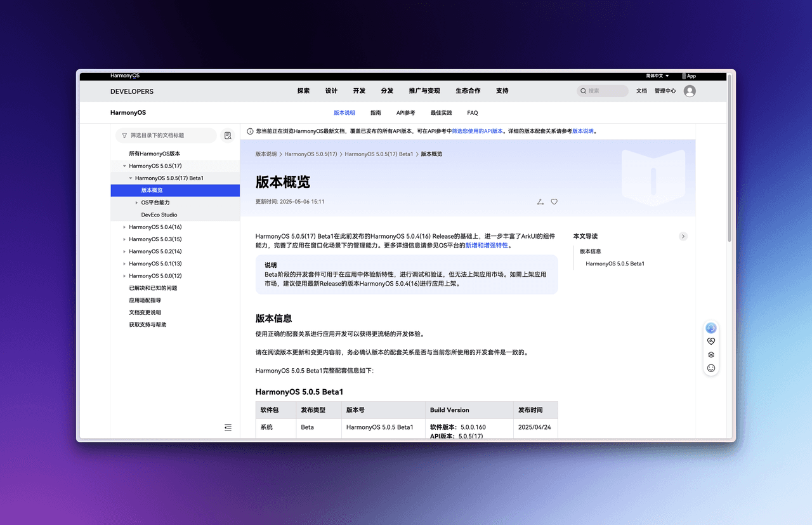Viewport: 812px width, 525px height.
Task: Expand the OS平台能力 tree node
Action: (x=136, y=203)
